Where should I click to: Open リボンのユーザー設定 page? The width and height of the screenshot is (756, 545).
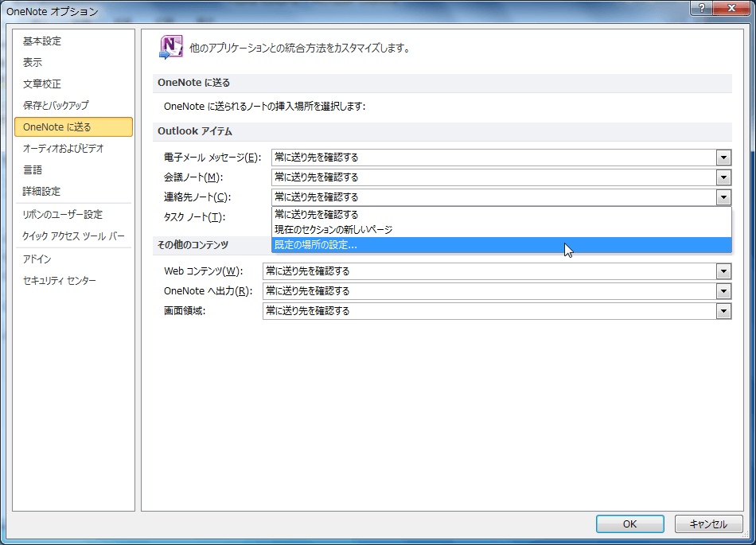click(x=73, y=215)
